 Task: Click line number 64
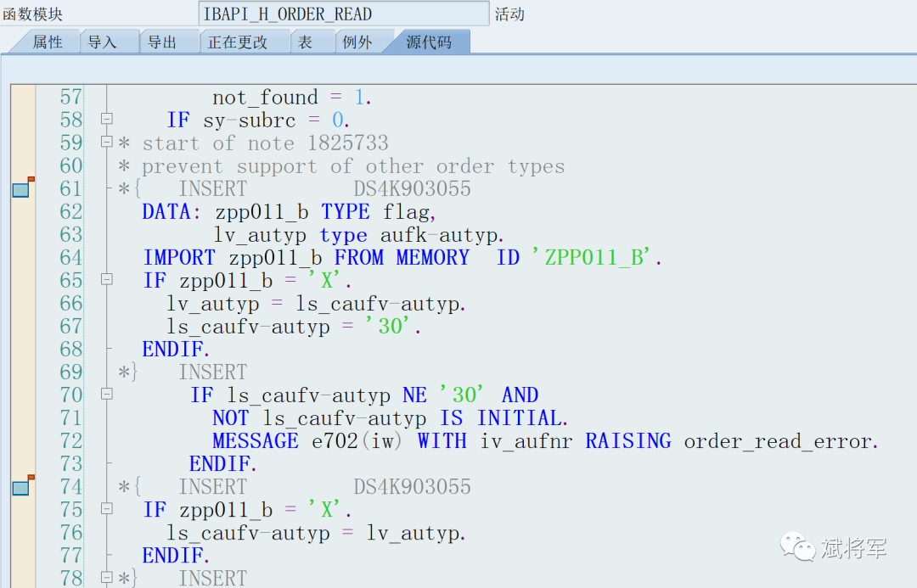(71, 257)
